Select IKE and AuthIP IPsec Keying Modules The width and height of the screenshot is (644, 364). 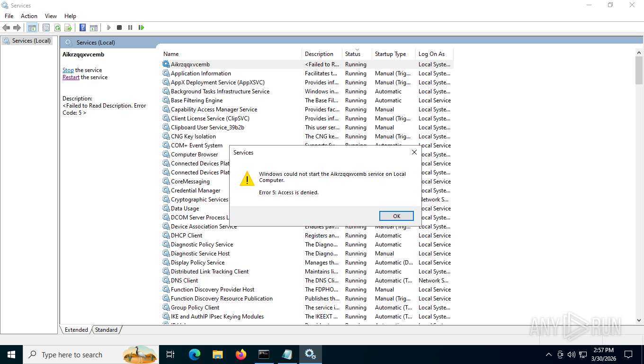point(307,317)
